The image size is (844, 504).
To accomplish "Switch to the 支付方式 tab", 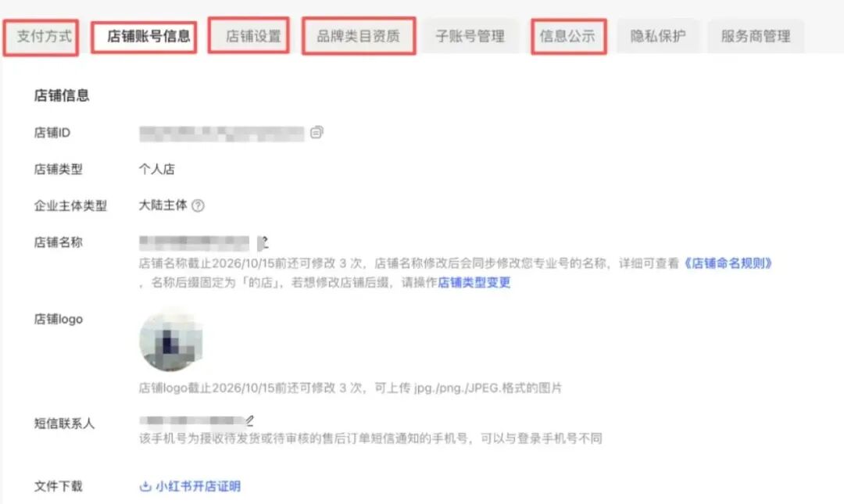I will tap(44, 37).
